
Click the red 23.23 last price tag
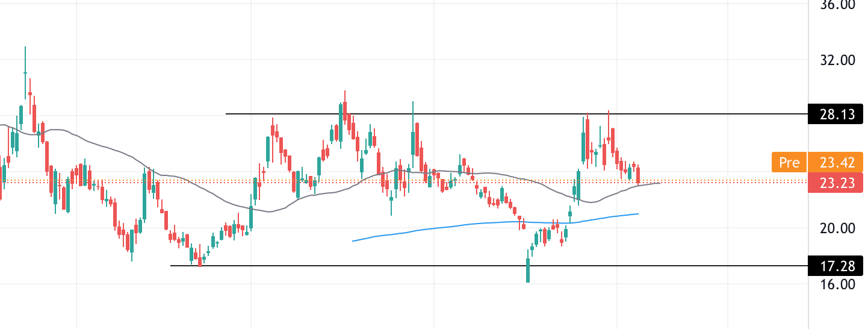click(x=835, y=183)
